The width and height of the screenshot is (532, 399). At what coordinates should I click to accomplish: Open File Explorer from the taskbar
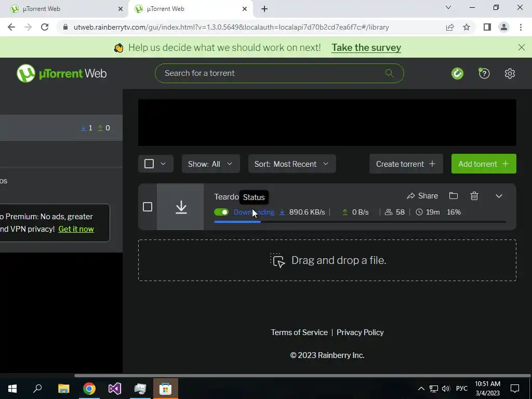63,389
